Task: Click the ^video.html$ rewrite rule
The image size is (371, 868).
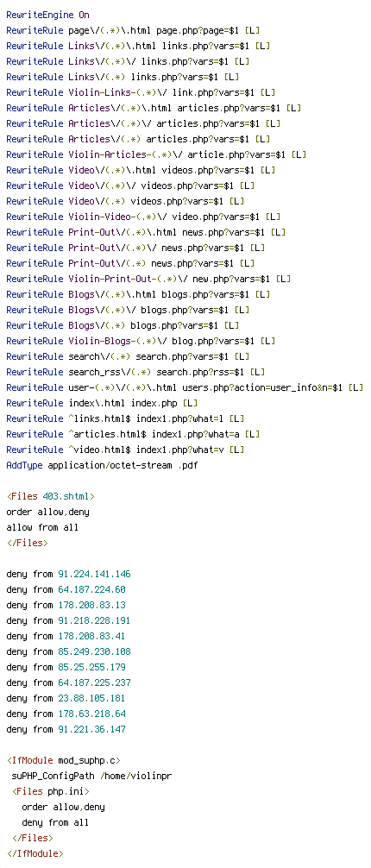Action: tap(126, 449)
